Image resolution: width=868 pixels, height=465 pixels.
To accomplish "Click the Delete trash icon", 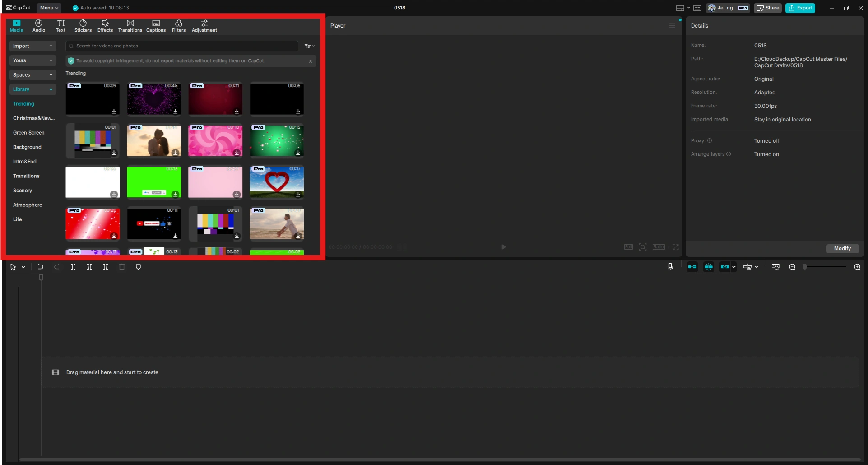I will coord(122,267).
